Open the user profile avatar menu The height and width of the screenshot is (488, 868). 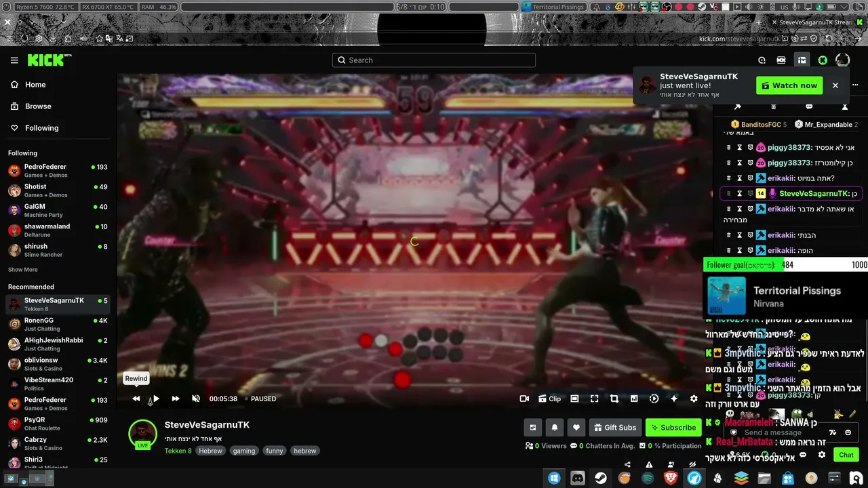point(842,60)
